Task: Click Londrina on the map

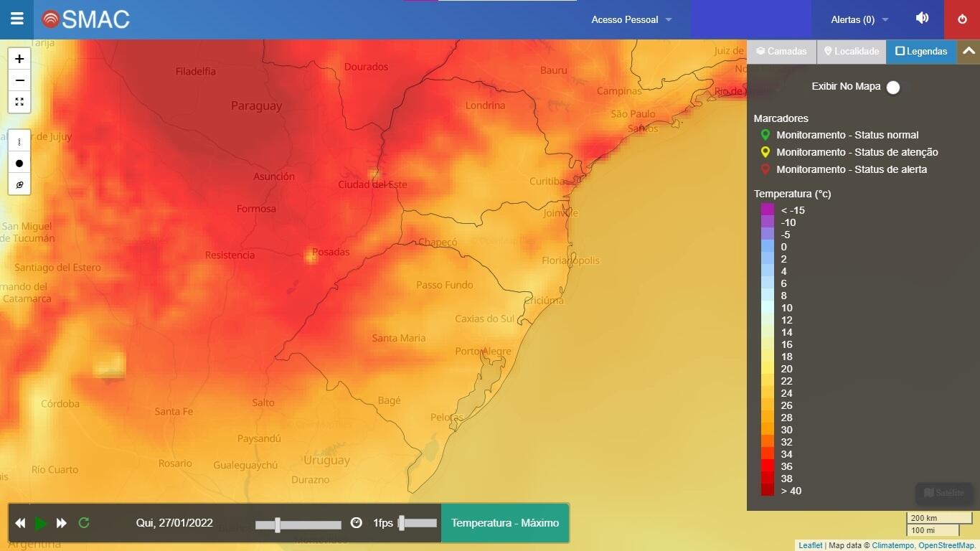Action: 485,105
